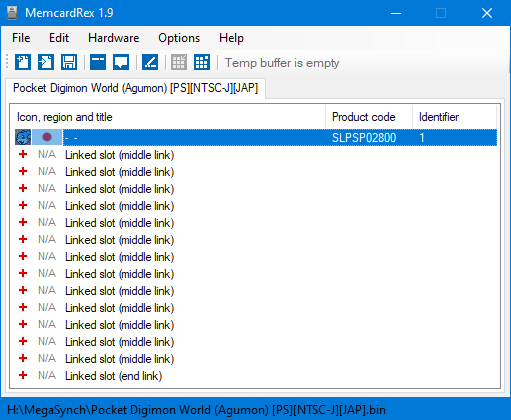The width and height of the screenshot is (511, 420).
Task: Click the Japan region flag of selected save
Action: pyautogui.click(x=47, y=137)
